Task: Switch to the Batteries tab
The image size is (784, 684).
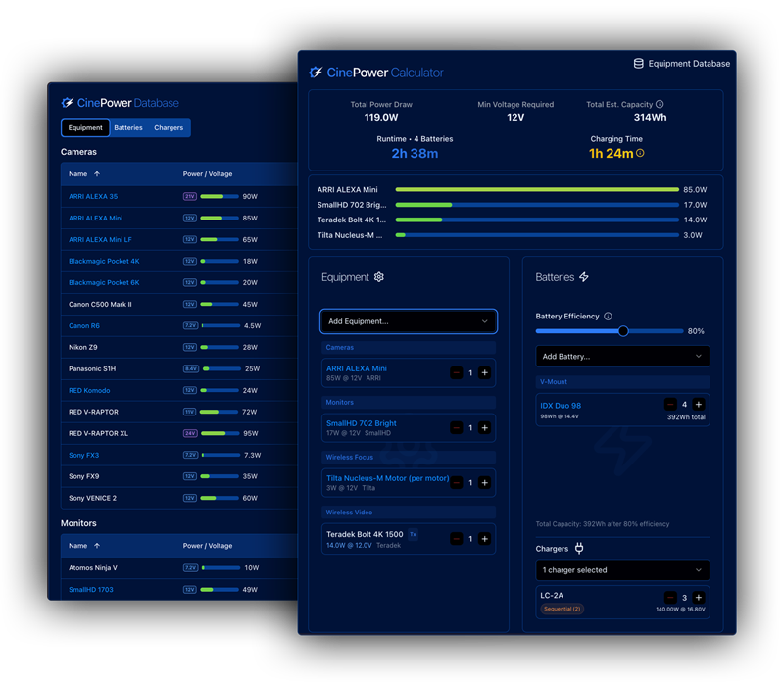Action: 128,127
